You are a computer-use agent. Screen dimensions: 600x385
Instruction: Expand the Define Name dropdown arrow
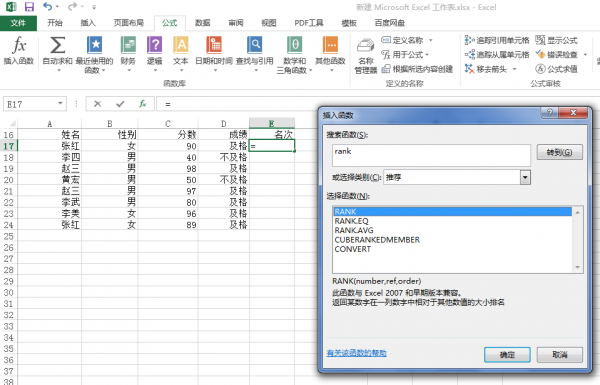tap(430, 40)
